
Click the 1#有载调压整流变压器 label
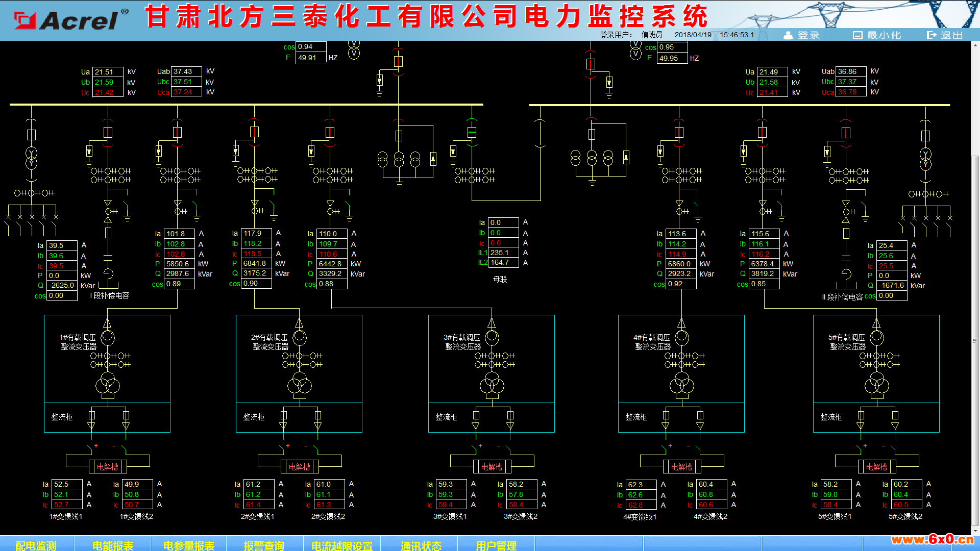pyautogui.click(x=78, y=342)
